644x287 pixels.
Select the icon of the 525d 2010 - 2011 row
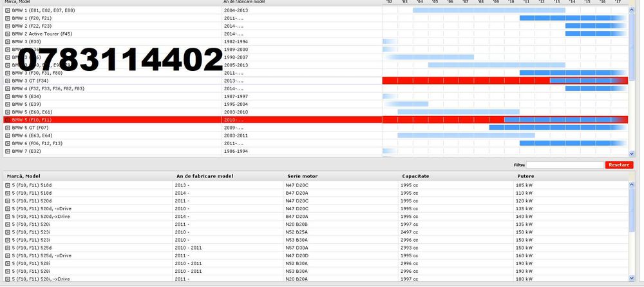click(7, 248)
